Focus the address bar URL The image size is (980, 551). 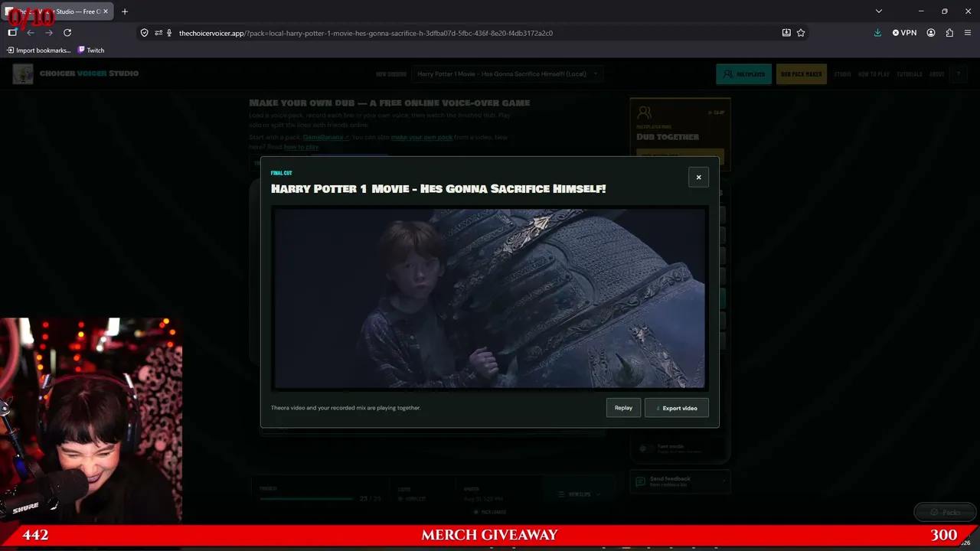point(366,33)
